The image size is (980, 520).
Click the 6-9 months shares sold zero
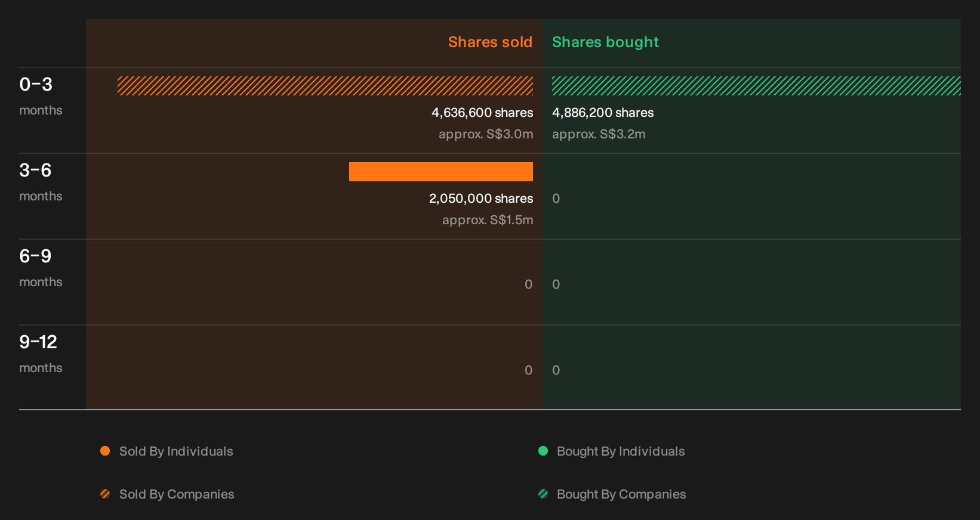point(529,284)
